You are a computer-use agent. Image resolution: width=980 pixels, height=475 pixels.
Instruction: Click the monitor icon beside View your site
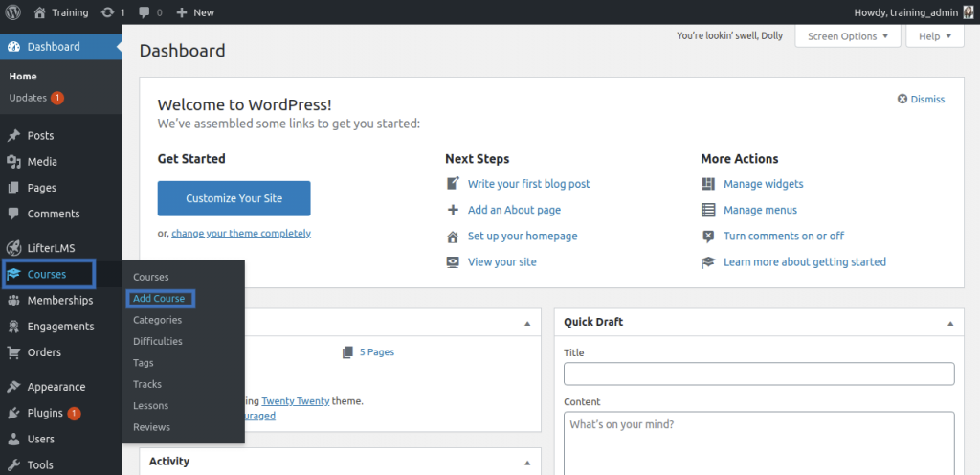(453, 262)
